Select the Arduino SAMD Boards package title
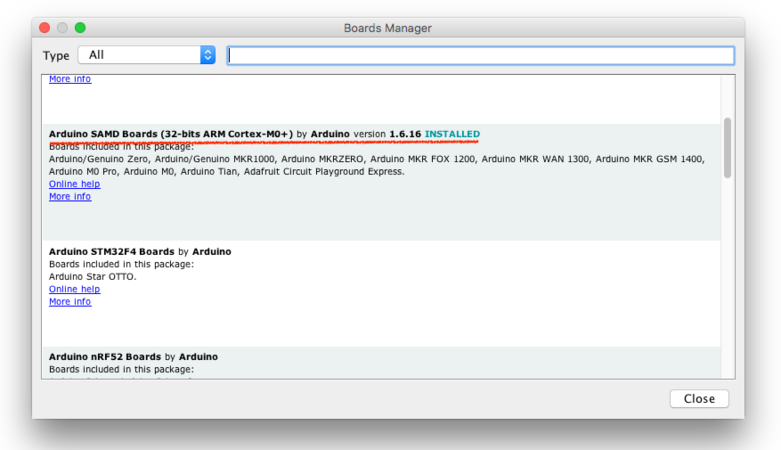The height and width of the screenshot is (450, 781). [171, 134]
